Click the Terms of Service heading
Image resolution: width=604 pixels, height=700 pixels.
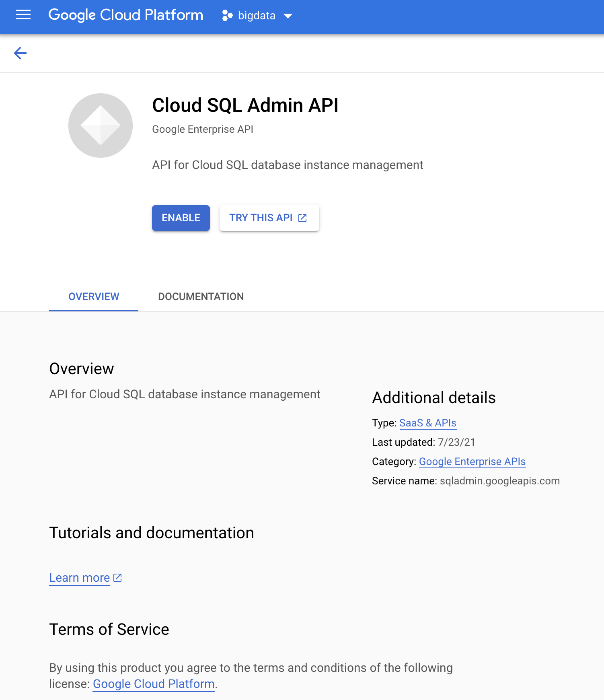coord(109,629)
